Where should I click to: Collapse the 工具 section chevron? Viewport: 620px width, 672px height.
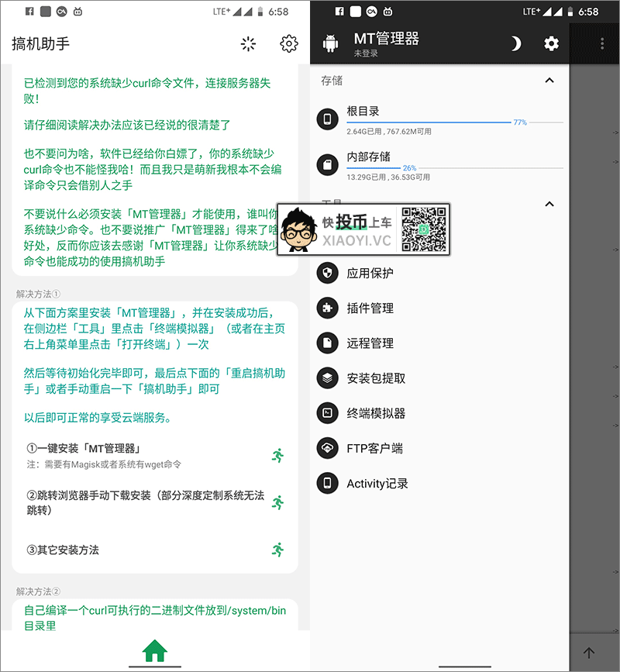549,204
